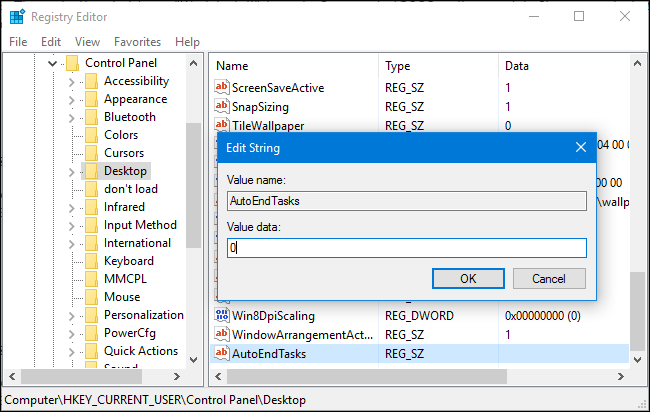Click the WindowArrangementActive value icon
Image resolution: width=650 pixels, height=412 pixels.
click(x=222, y=335)
